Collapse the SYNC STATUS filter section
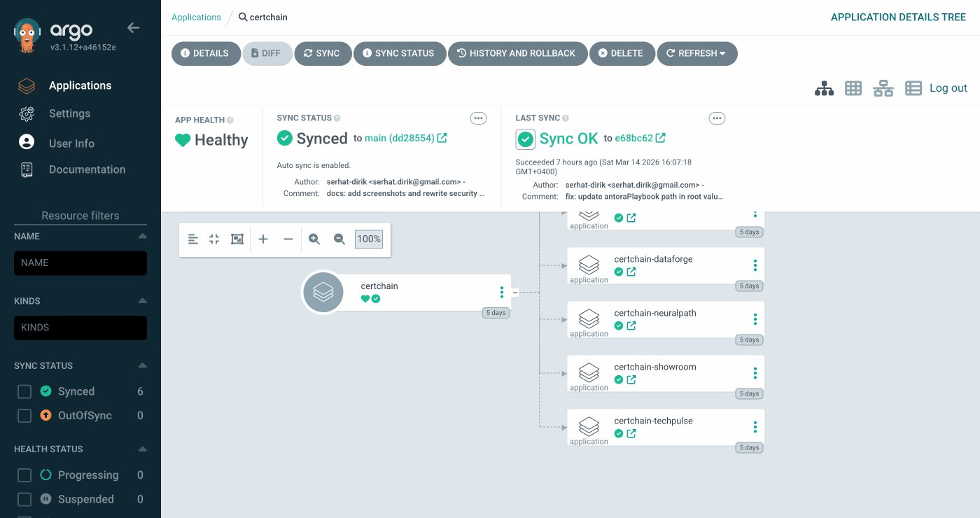This screenshot has height=518, width=980. (x=141, y=365)
